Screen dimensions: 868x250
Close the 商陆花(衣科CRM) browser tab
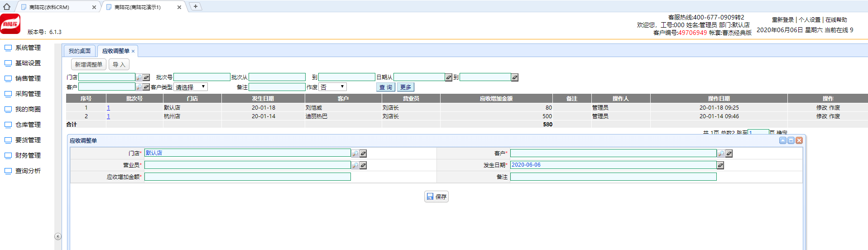click(x=94, y=7)
